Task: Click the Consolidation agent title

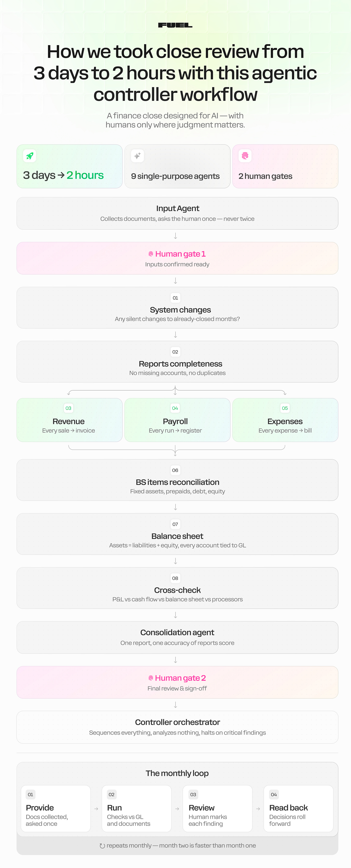Action: 177,633
